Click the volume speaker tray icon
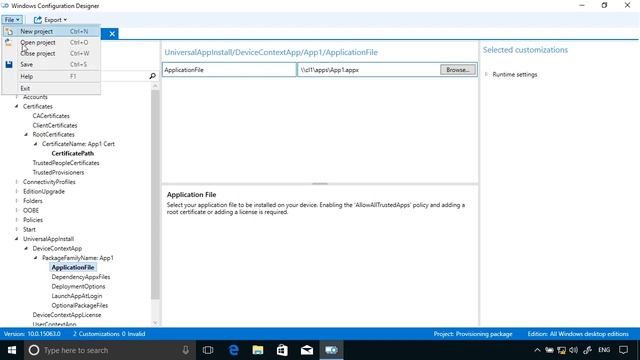The image size is (640, 360). [x=573, y=350]
